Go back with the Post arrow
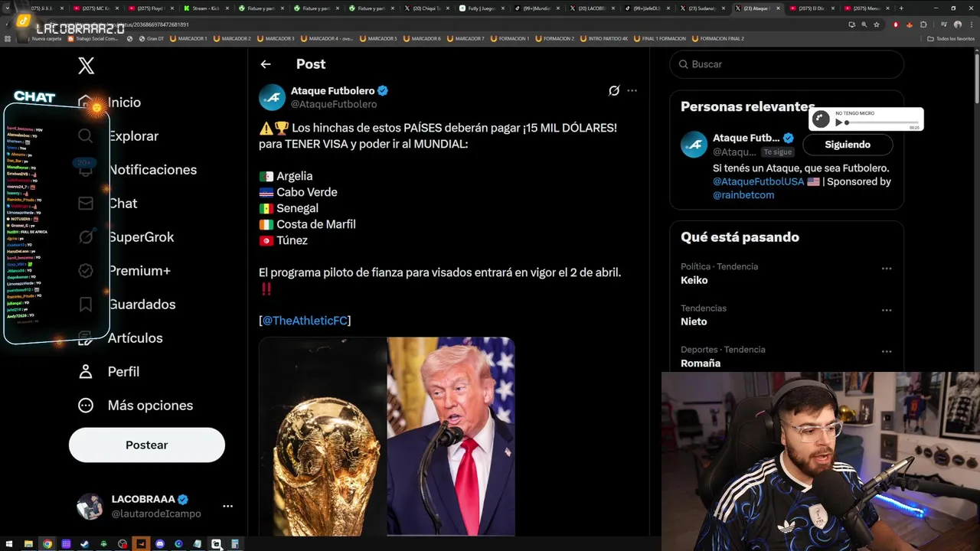Image resolution: width=980 pixels, height=551 pixels. 266,64
